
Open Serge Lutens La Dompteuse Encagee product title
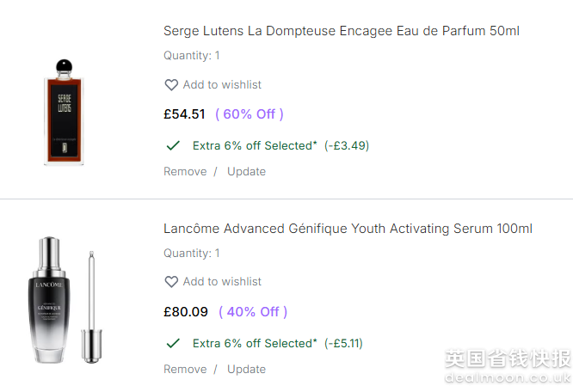click(x=341, y=31)
